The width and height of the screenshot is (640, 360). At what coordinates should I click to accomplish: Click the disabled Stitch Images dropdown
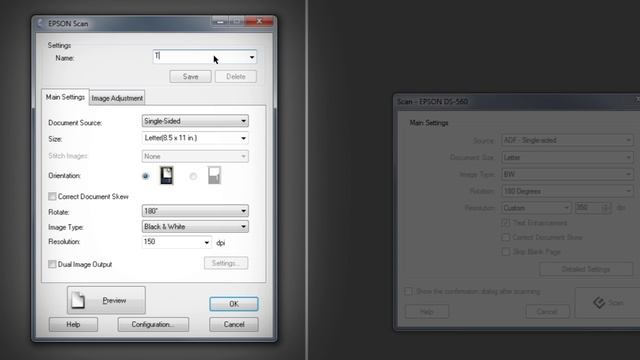(195, 156)
